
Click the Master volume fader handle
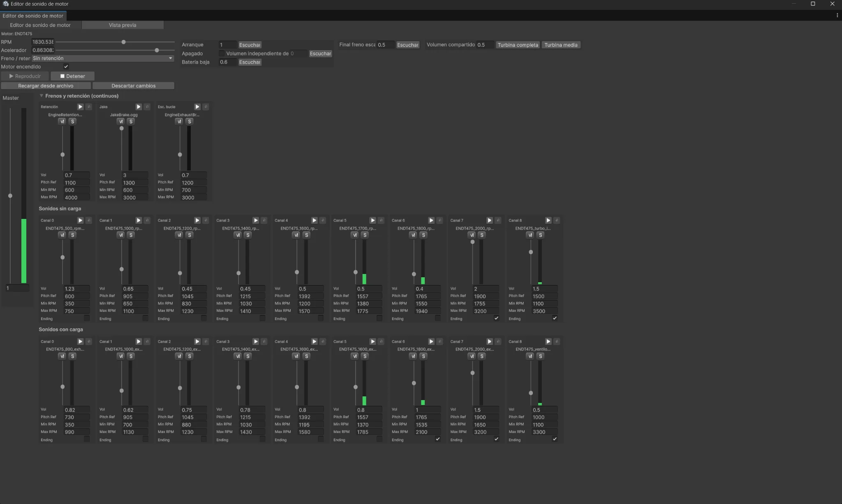(10, 196)
